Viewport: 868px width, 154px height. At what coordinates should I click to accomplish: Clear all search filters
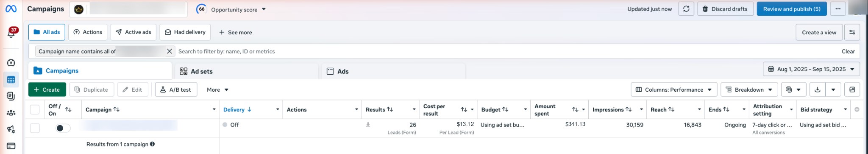pyautogui.click(x=848, y=51)
